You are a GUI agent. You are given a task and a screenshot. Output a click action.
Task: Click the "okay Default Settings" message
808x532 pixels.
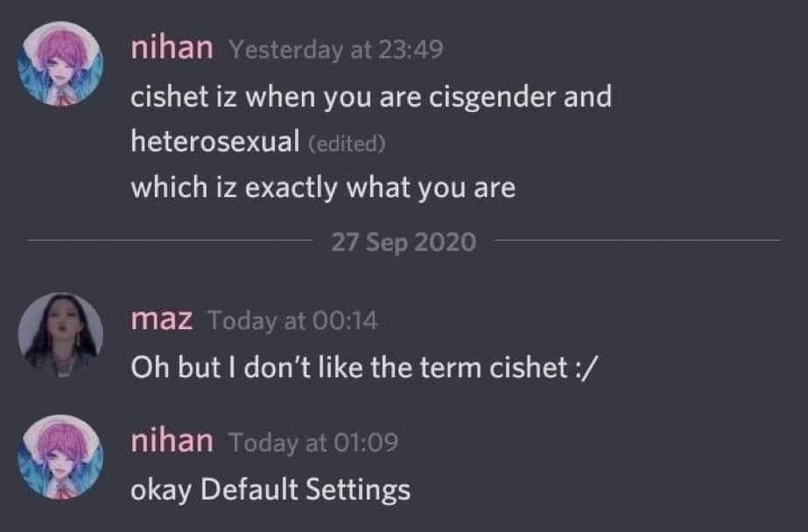click(271, 489)
